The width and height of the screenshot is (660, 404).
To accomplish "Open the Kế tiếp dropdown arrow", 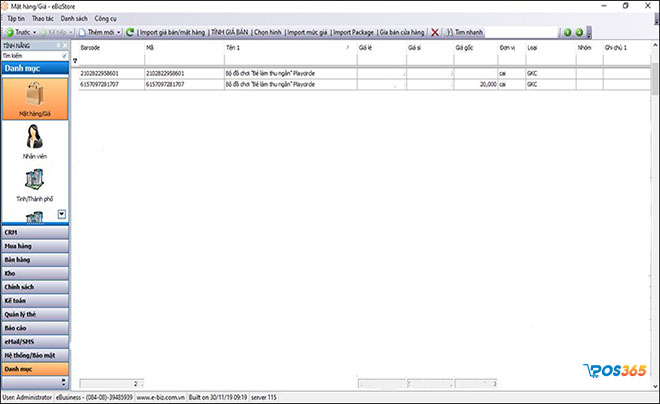I will click(x=71, y=32).
